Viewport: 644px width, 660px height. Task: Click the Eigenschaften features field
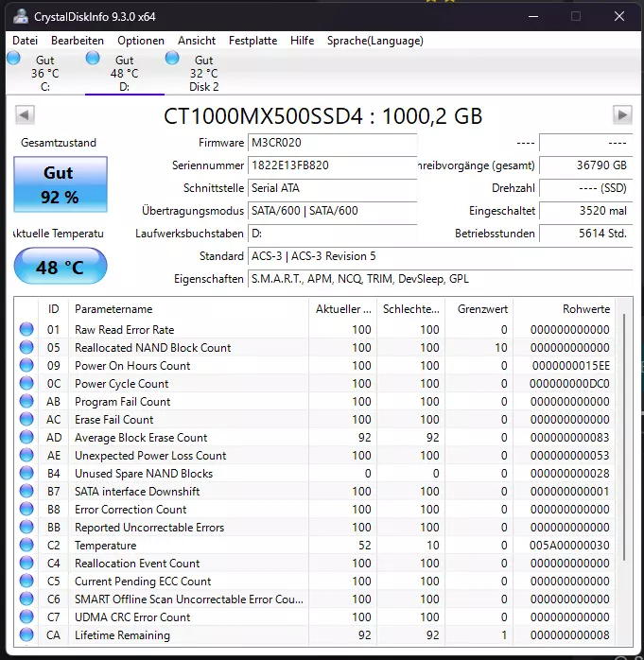pos(441,279)
